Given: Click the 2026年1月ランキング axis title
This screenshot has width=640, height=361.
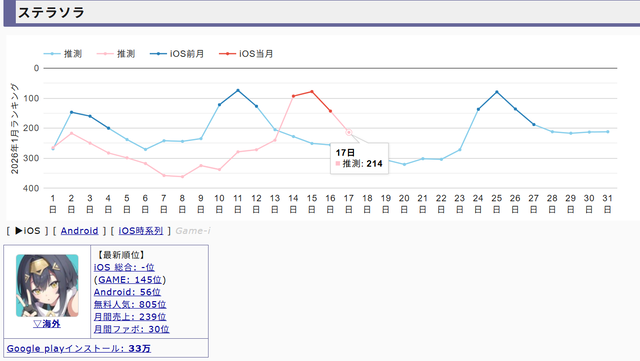Looking at the screenshot, I should (14, 128).
